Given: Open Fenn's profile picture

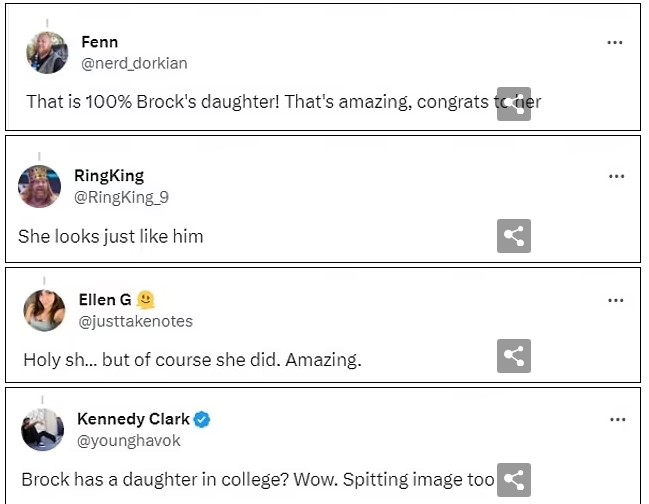Looking at the screenshot, I should 47,52.
